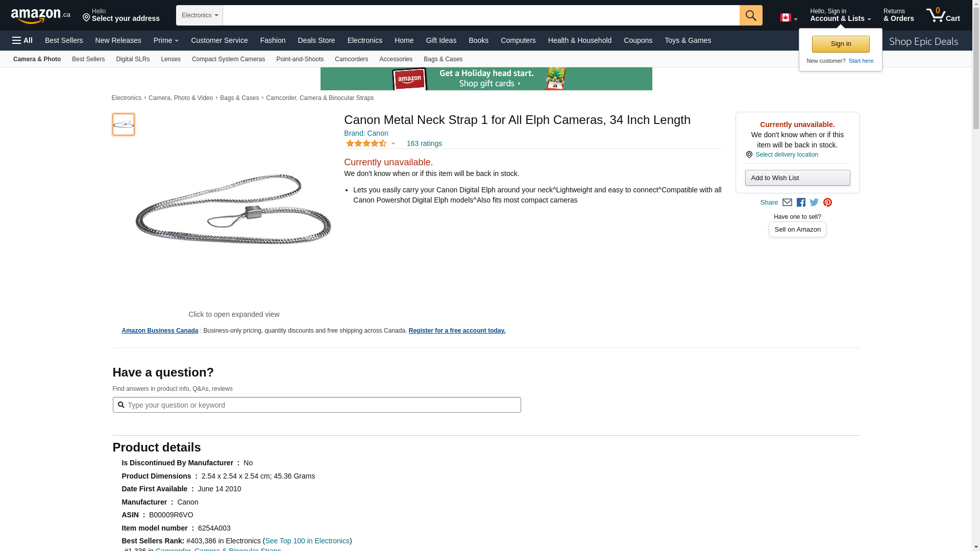The height and width of the screenshot is (551, 980).
Task: Focus the question or keyword search field
Action: pos(316,405)
